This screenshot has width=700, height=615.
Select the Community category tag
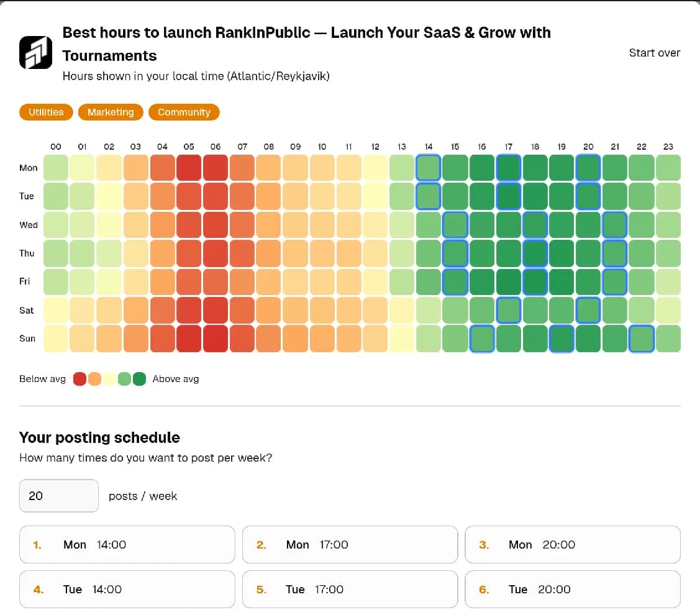(x=184, y=112)
